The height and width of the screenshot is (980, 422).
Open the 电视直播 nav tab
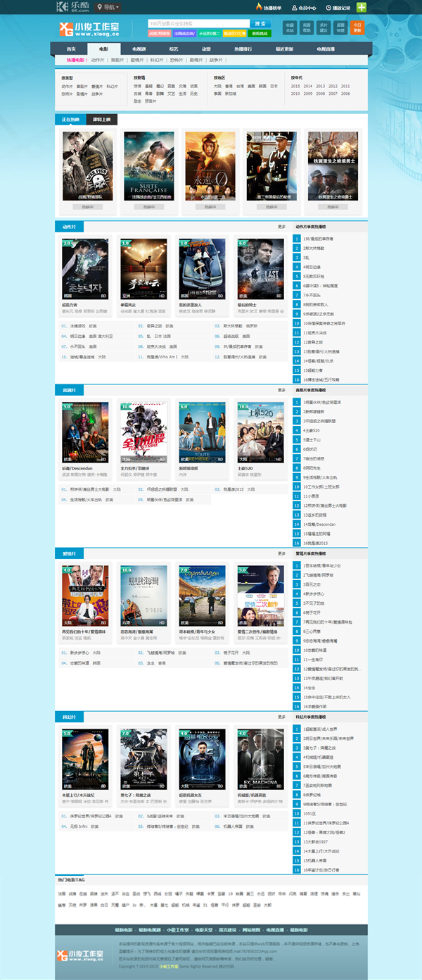tap(326, 49)
